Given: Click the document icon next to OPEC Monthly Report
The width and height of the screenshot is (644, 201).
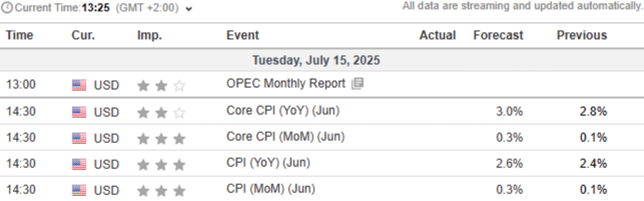Looking at the screenshot, I should 357,84.
